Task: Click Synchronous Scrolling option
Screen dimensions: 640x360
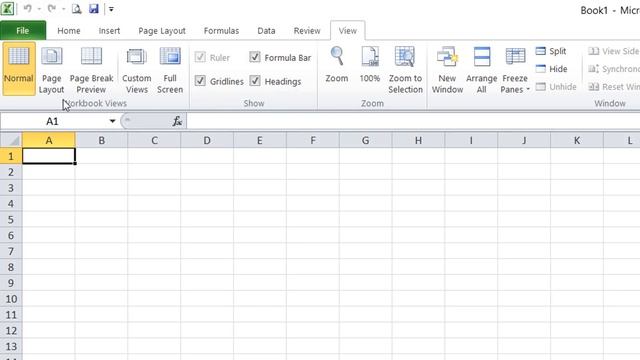Action: tap(613, 69)
